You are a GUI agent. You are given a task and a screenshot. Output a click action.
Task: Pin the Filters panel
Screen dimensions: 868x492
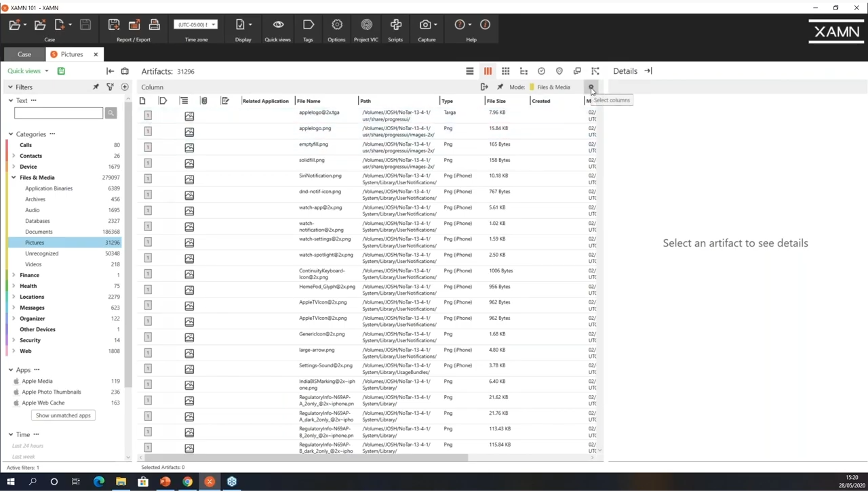(x=96, y=87)
